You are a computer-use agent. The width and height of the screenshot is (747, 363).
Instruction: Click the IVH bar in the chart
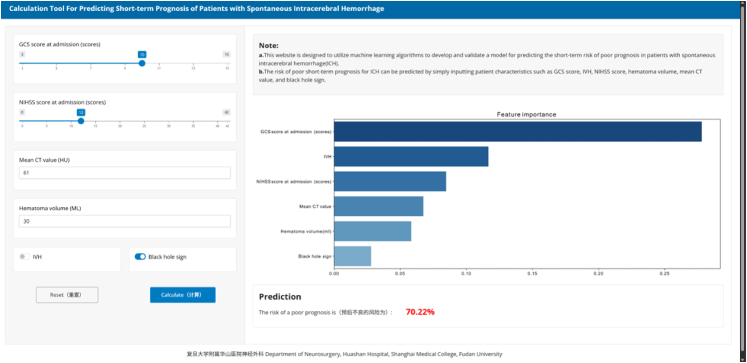coord(411,156)
